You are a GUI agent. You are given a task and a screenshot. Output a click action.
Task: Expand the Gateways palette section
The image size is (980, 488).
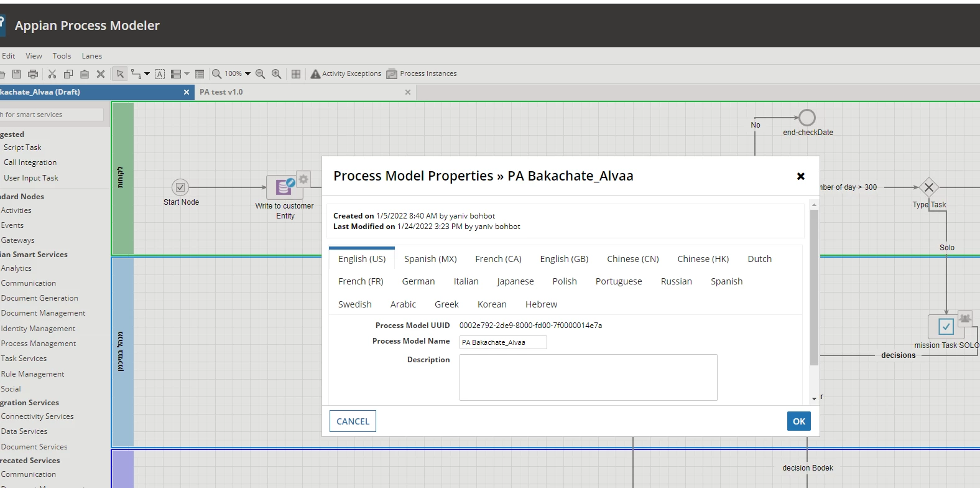click(x=18, y=240)
